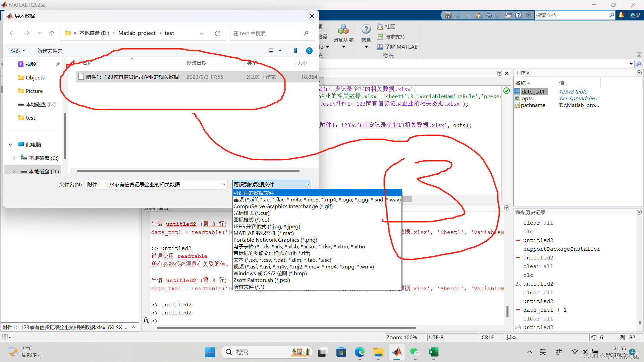644x362 pixels.
Task: Expand 本地磁盘 (C:) tree node
Action: click(14, 158)
